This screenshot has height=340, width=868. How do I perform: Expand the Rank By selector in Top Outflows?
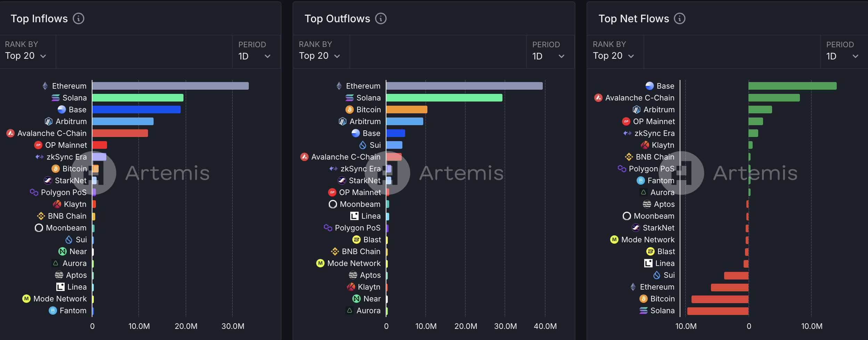(320, 56)
